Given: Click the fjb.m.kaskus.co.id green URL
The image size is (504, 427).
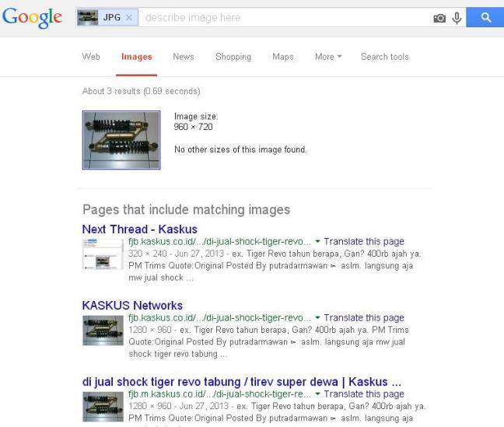Looking at the screenshot, I should 219,394.
